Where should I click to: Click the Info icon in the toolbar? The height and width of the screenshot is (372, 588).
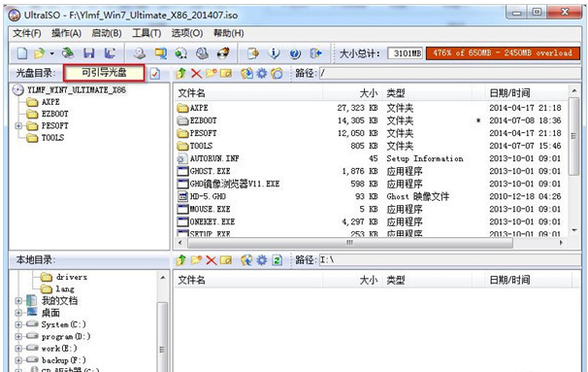(x=275, y=53)
